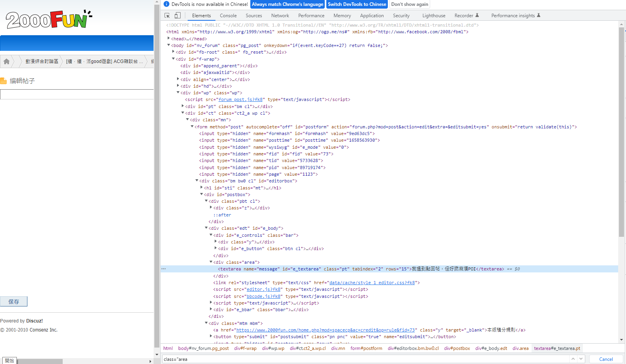
Task: Open the editor.js?fk8 script link
Action: pyautogui.click(x=263, y=290)
